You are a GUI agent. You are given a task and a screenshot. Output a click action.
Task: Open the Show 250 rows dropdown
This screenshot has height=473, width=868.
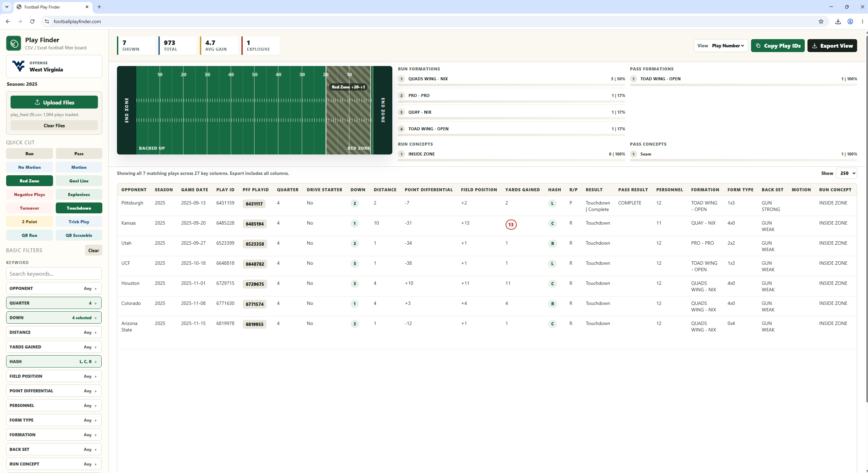[846, 173]
